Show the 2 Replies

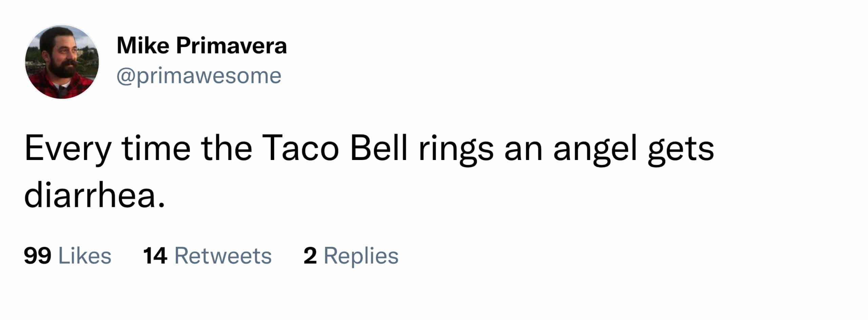pos(351,256)
